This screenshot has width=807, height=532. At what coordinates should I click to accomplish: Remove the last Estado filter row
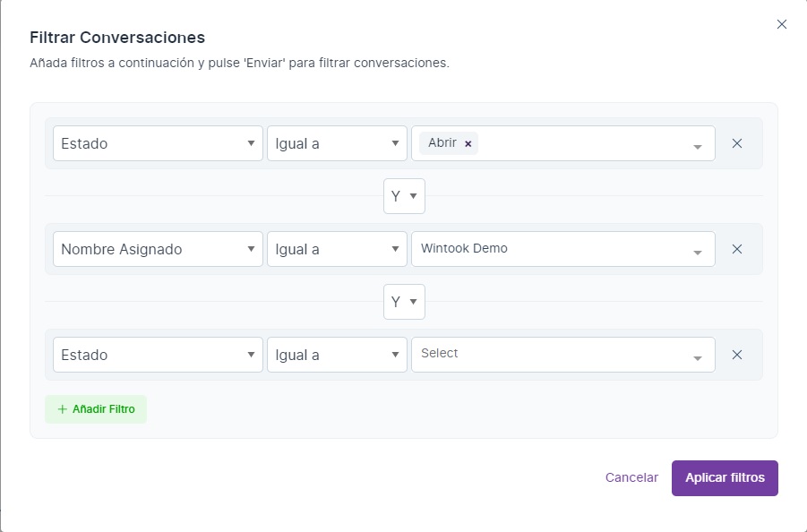pyautogui.click(x=737, y=355)
